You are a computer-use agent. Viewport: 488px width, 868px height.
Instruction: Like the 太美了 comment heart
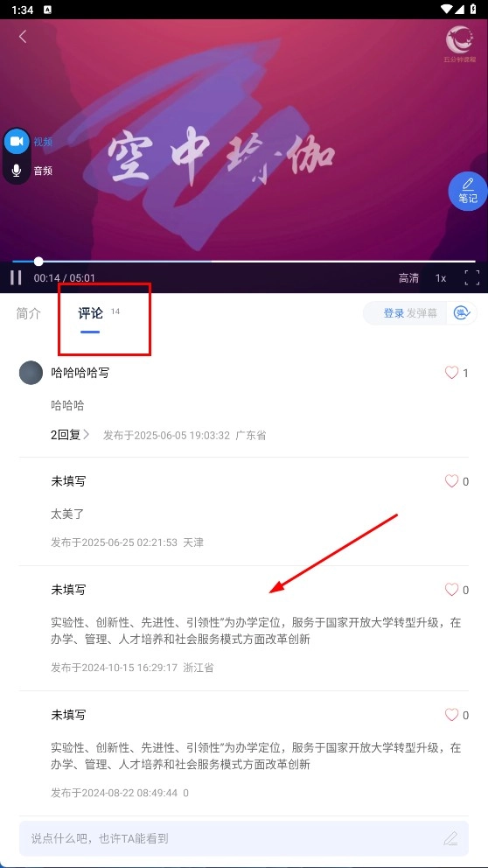(451, 481)
